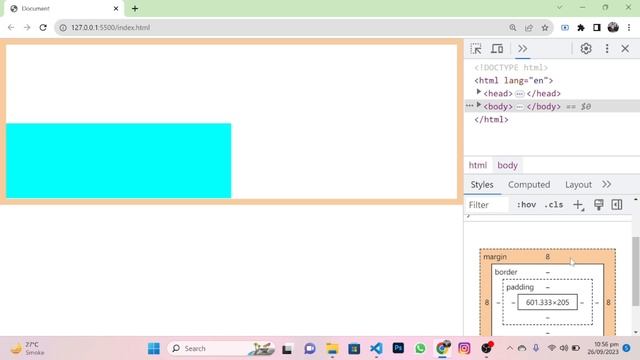Viewport: 640px width, 360px height.
Task: Expand the body element node
Action: (479, 105)
